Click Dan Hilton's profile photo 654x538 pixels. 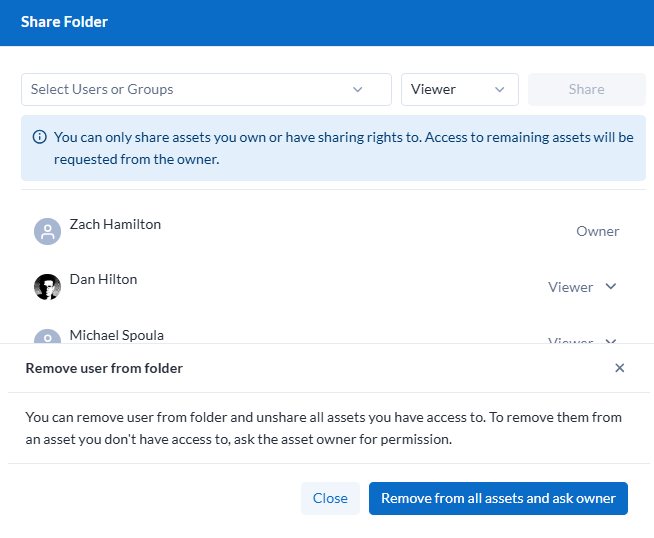click(x=48, y=287)
